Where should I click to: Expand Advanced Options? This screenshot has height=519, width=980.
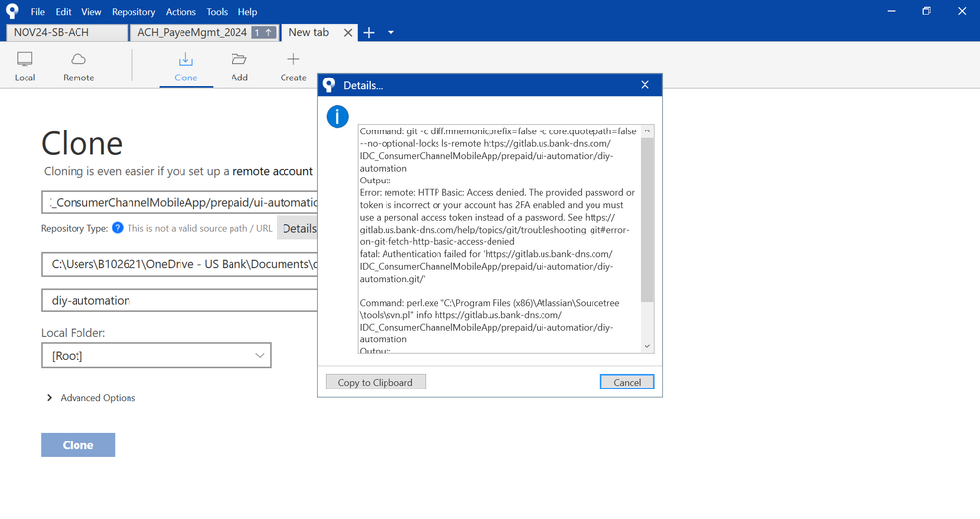[x=91, y=398]
